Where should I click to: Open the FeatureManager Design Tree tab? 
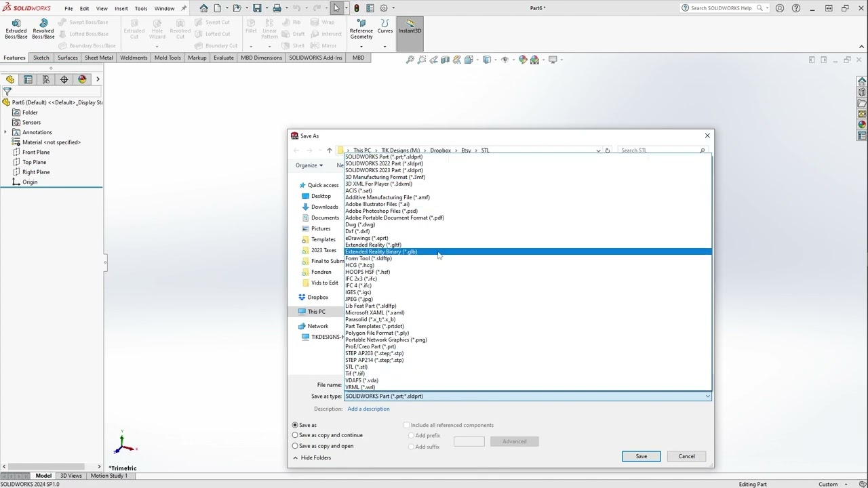point(10,79)
